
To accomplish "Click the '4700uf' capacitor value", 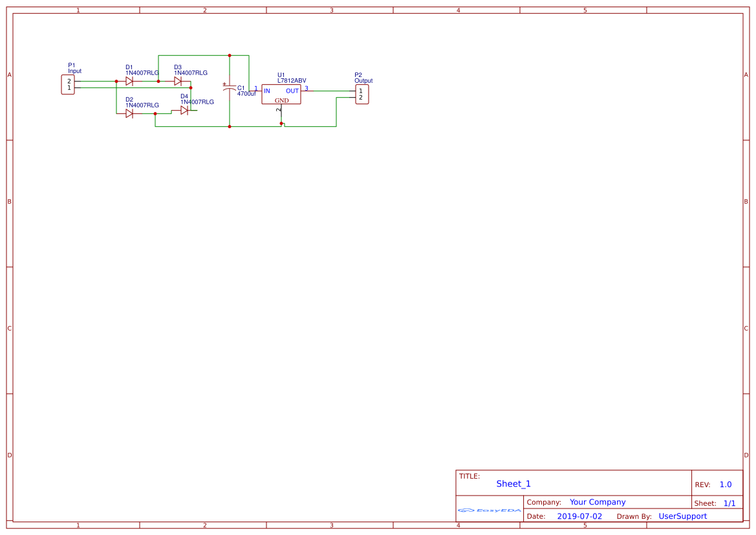I will (x=246, y=94).
